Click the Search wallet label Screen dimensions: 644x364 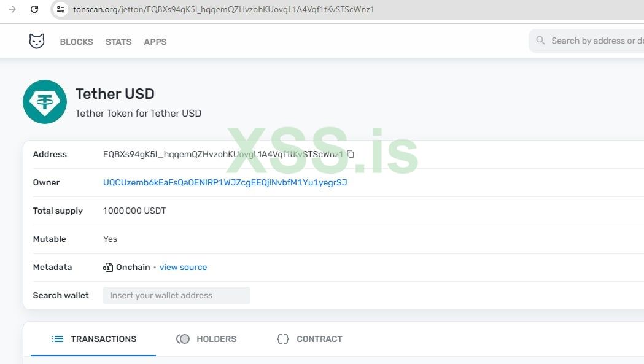(x=61, y=295)
